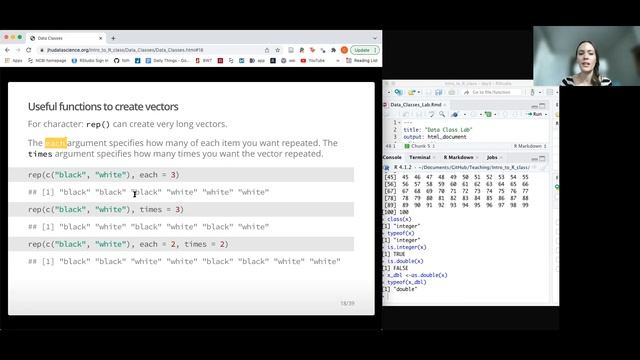The height and width of the screenshot is (360, 640).
Task: Change the R Markdown file type selector
Action: point(530,146)
